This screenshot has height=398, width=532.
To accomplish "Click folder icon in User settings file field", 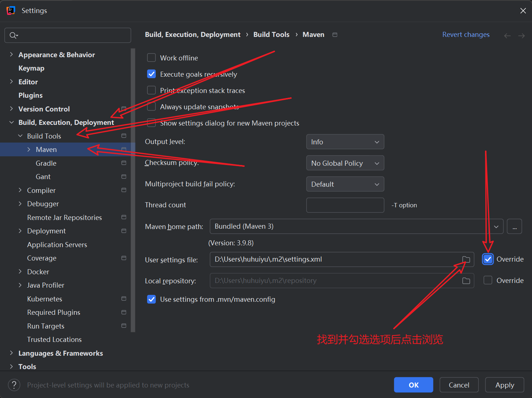I will pos(466,259).
